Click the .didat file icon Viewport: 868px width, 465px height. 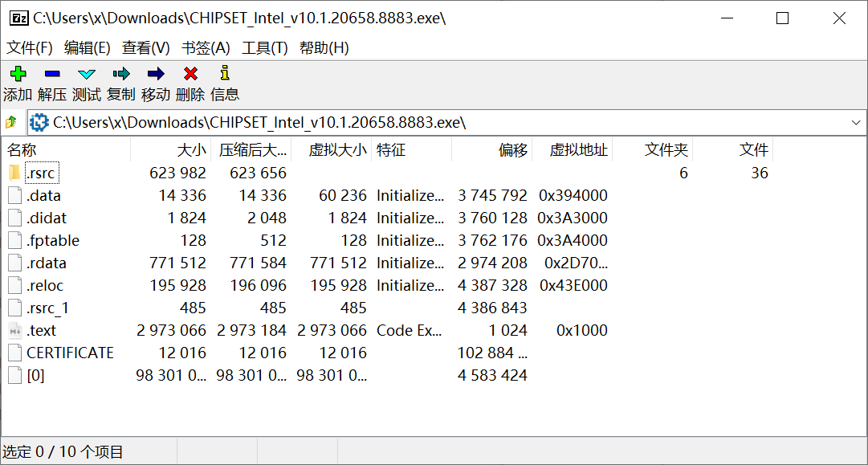[15, 218]
